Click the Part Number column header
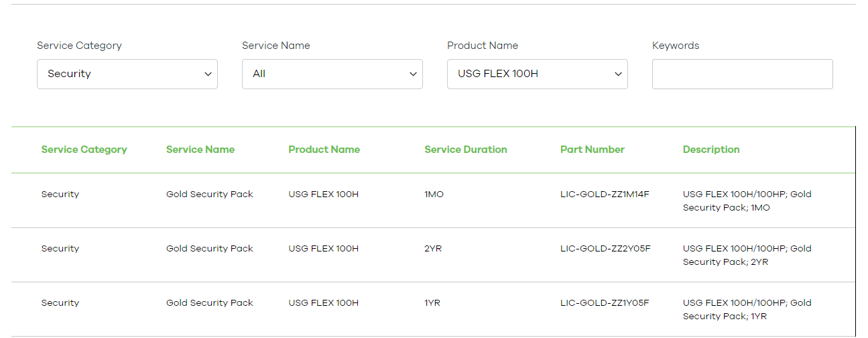 [592, 150]
